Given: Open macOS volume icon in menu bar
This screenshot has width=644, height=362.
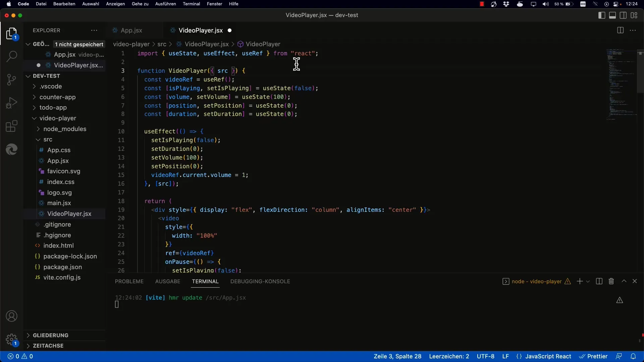Looking at the screenshot, I should 546,4.
